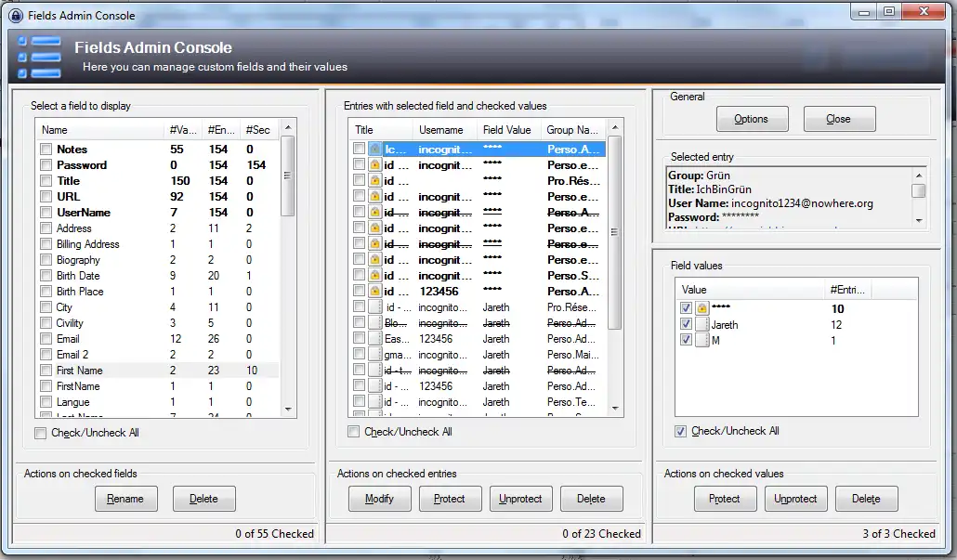Screen dimensions: 957x560
Task: Click Delete under Actions on checked fields
Action: (203, 499)
